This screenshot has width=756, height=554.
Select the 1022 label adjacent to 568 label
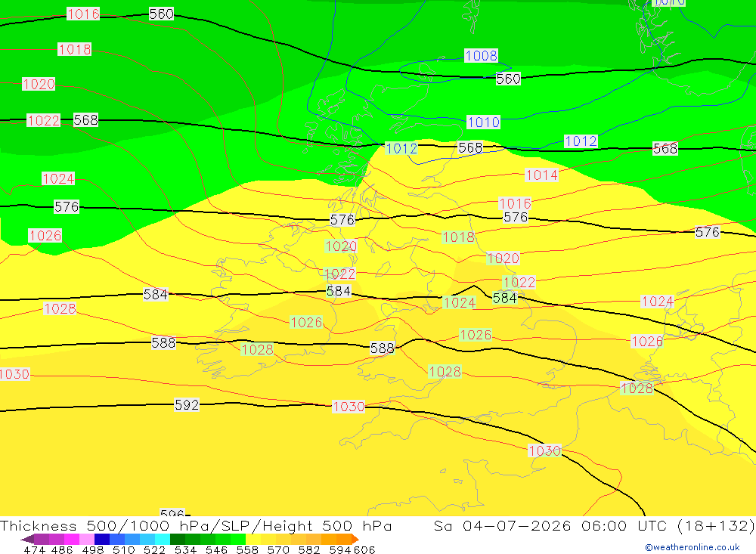click(43, 120)
